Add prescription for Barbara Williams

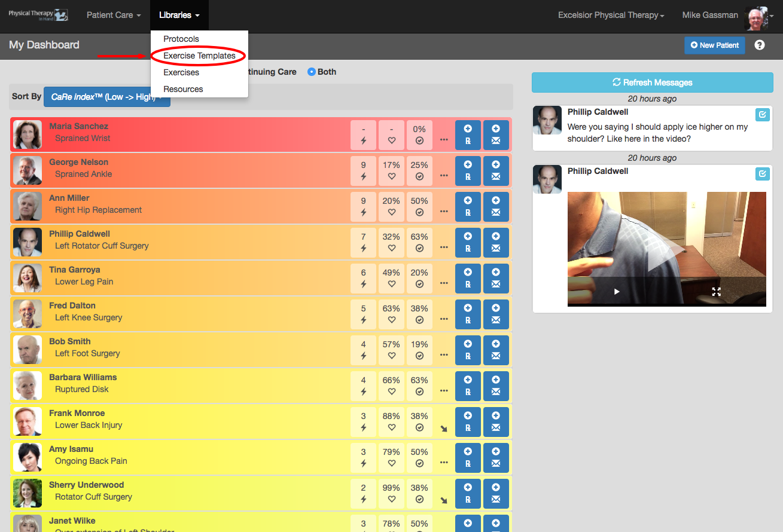tap(468, 386)
